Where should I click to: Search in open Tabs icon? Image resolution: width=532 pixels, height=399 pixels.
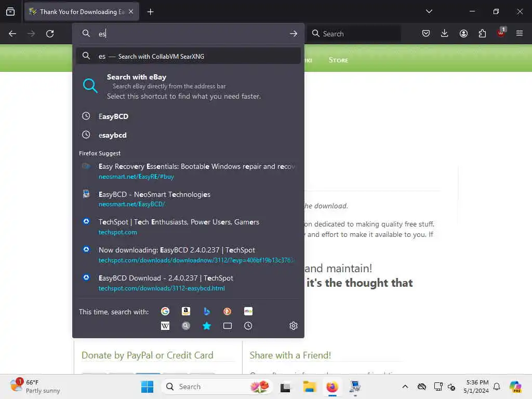(x=228, y=326)
